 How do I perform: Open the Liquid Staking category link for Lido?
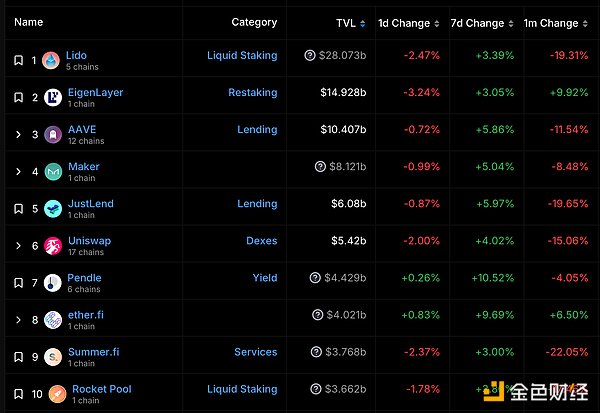click(x=242, y=55)
